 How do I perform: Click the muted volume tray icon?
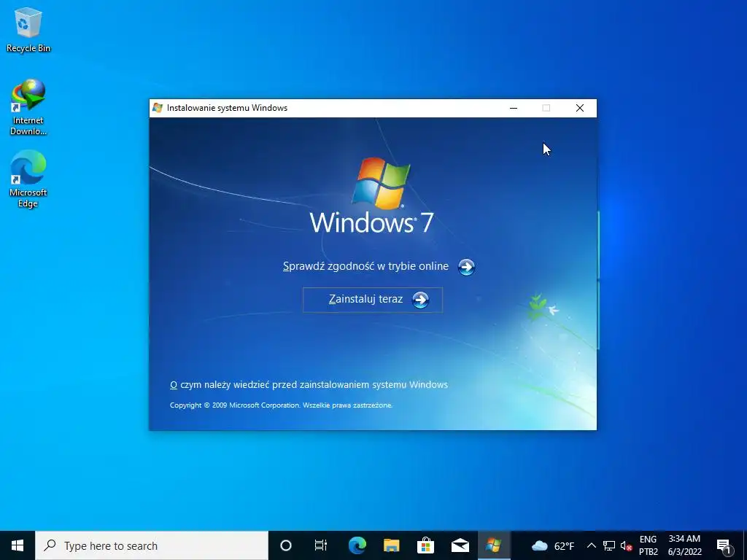click(626, 545)
